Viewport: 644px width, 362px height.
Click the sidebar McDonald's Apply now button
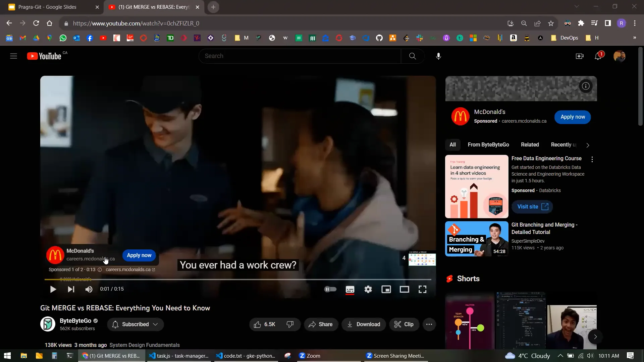[x=573, y=117]
